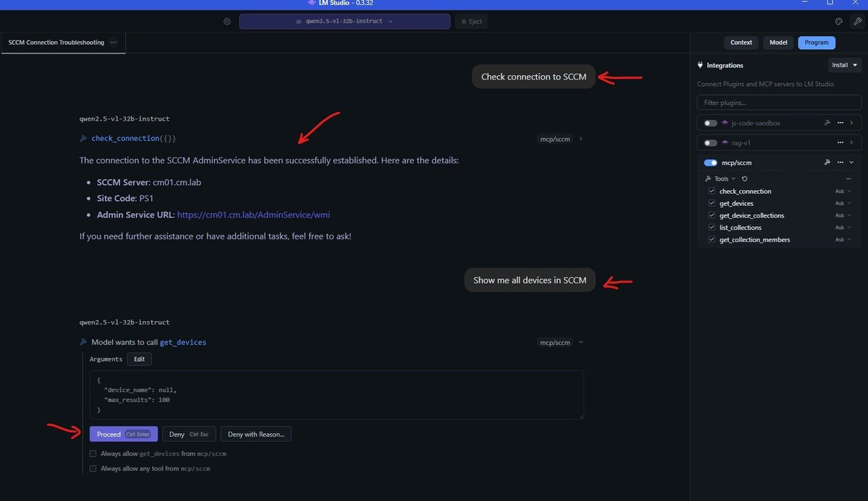Click the Show me all devices message bubble
Viewport: 868px width, 501px height.
pyautogui.click(x=530, y=281)
